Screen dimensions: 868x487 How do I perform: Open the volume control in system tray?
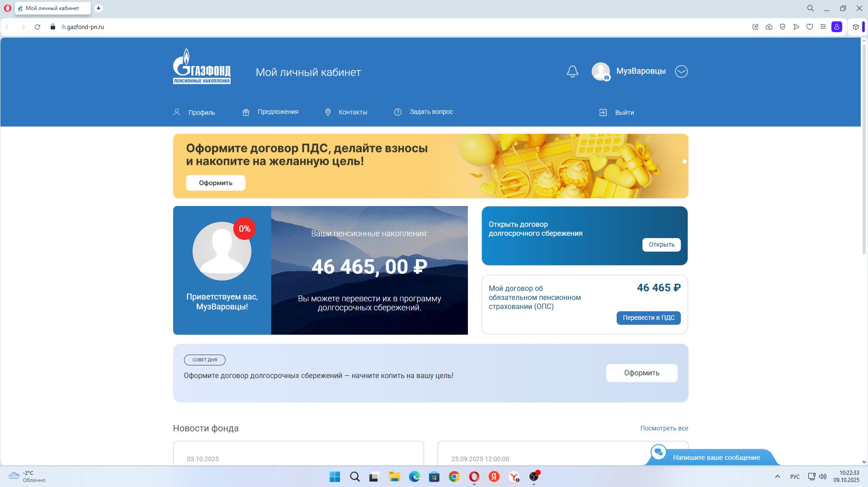tap(823, 477)
